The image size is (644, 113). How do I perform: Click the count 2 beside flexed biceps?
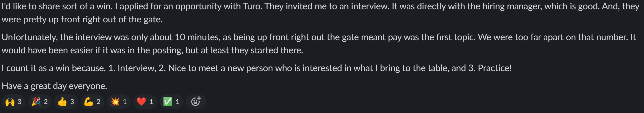[99, 102]
